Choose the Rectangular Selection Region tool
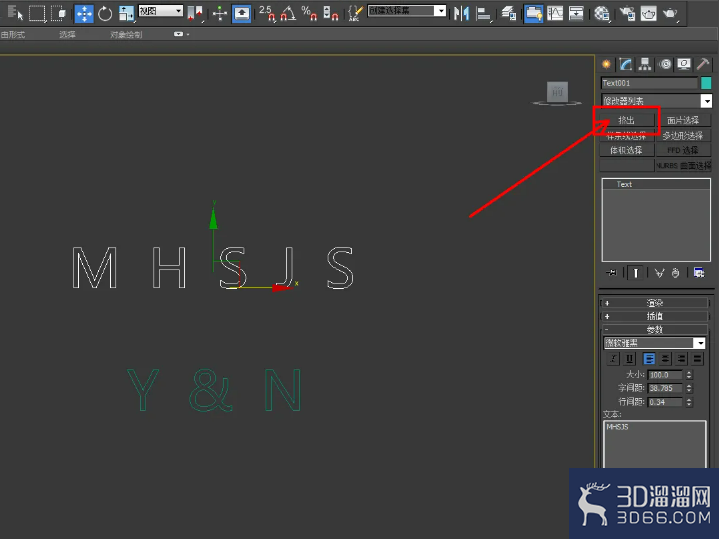 pyautogui.click(x=37, y=13)
